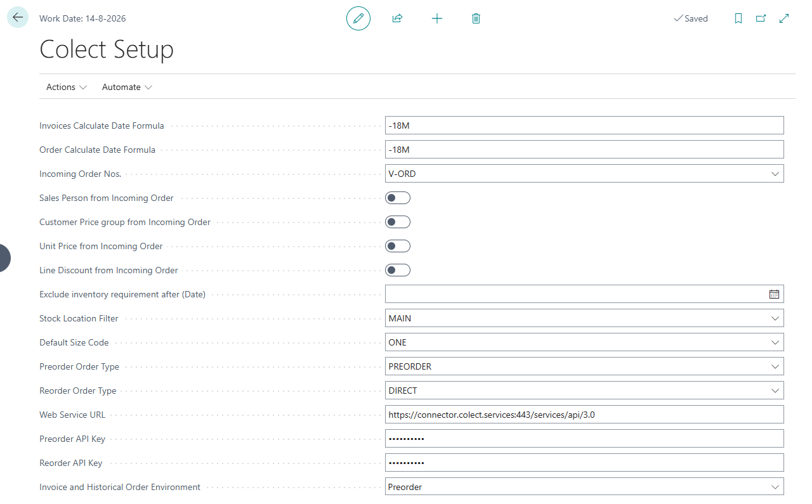This screenshot has width=812, height=504.
Task: Enable Line Discount from Incoming Order
Action: [398, 270]
